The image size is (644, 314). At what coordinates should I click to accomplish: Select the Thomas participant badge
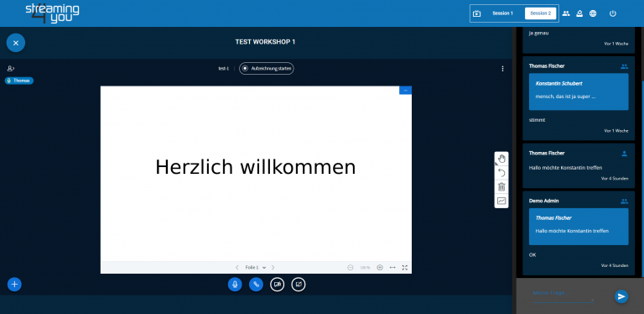tap(19, 81)
